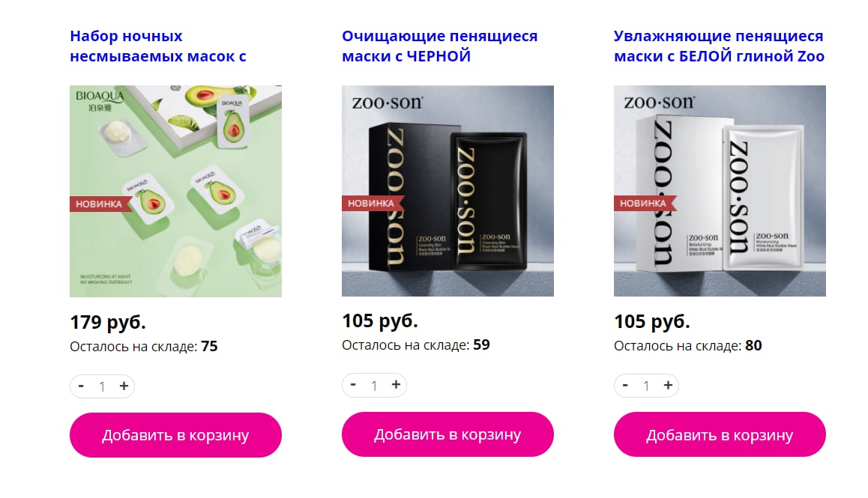Screen dimensions: 868x498
Task: View the black Zoo-son product image
Action: (447, 191)
